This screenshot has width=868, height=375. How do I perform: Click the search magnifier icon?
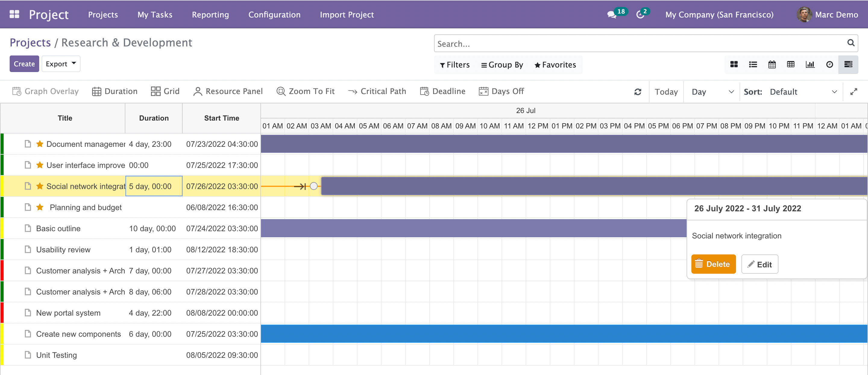click(851, 43)
